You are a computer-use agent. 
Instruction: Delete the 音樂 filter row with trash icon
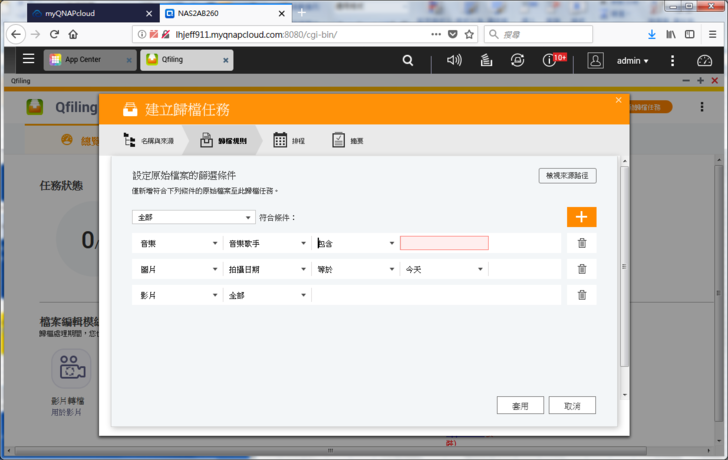(581, 243)
